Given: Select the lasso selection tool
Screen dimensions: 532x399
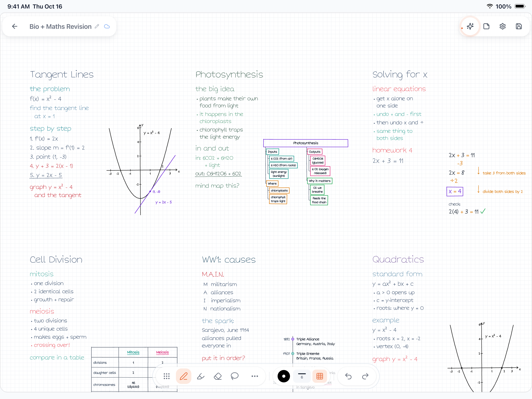Looking at the screenshot, I should tap(234, 376).
